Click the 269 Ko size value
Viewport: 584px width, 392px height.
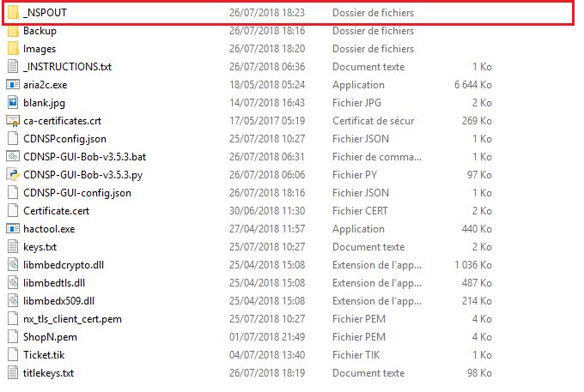point(477,121)
